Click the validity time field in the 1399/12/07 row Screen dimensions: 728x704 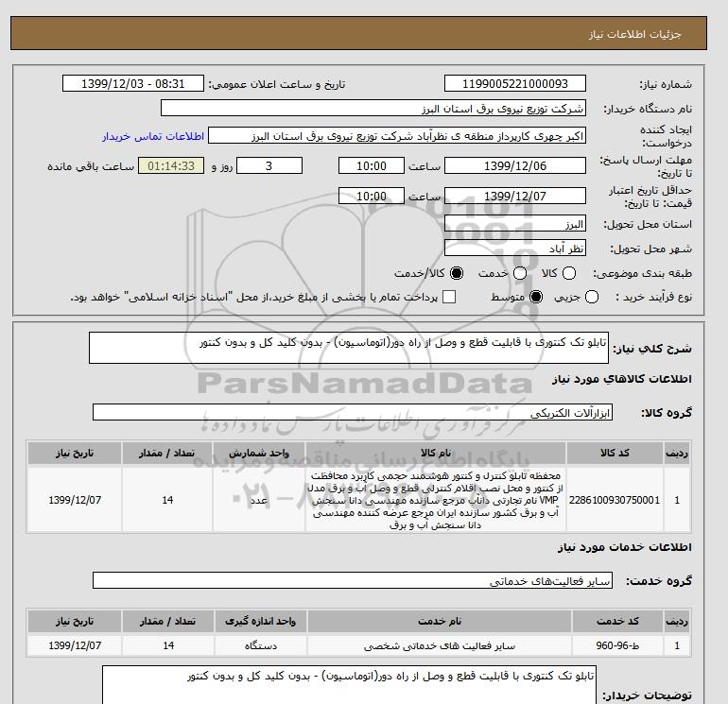(x=371, y=196)
